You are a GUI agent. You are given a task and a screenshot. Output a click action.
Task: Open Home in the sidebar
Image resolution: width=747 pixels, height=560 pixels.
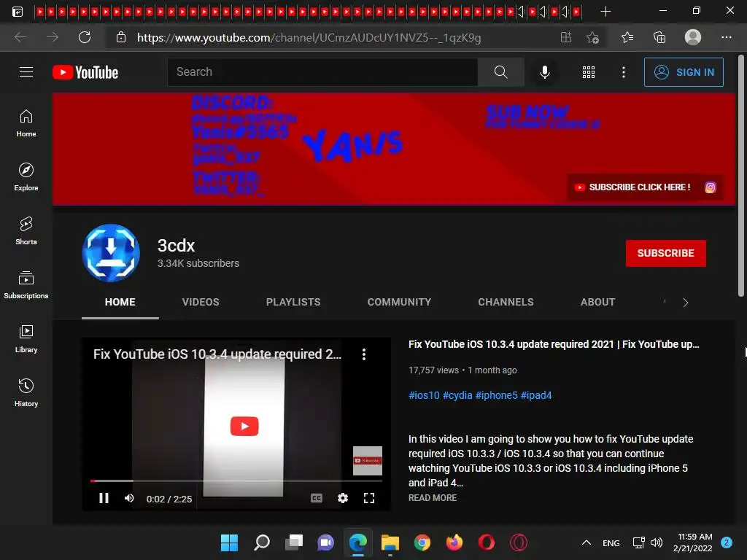click(x=26, y=123)
